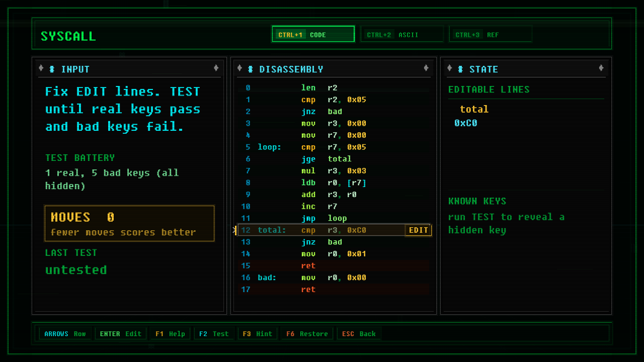Select line 13 'jnz bad'

[x=334, y=242]
